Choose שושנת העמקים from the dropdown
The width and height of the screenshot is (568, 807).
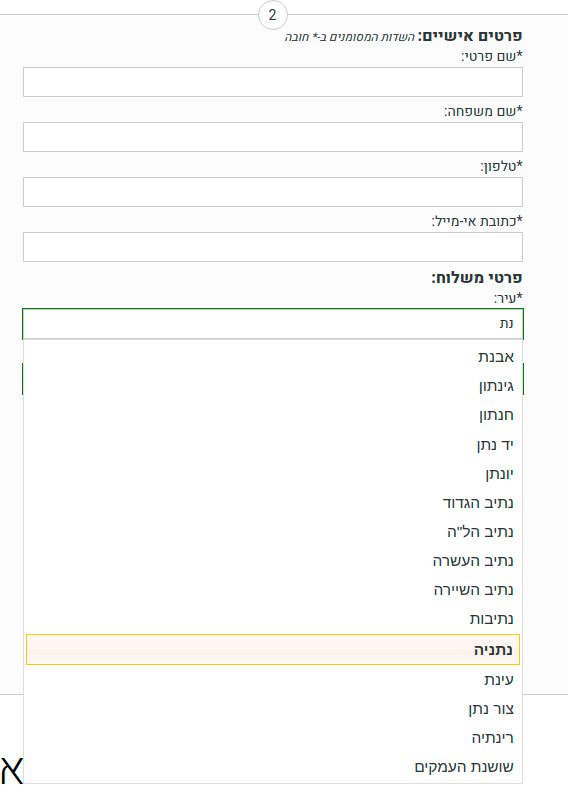(273, 767)
